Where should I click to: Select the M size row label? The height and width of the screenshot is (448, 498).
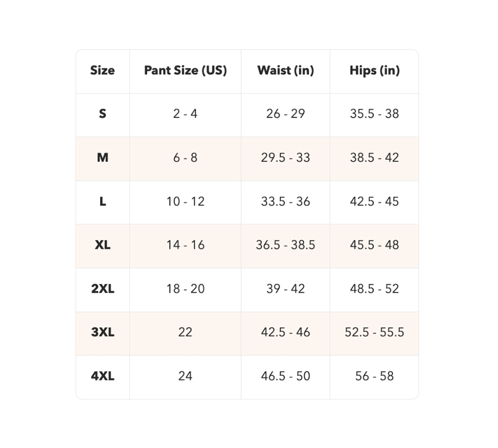click(x=103, y=158)
